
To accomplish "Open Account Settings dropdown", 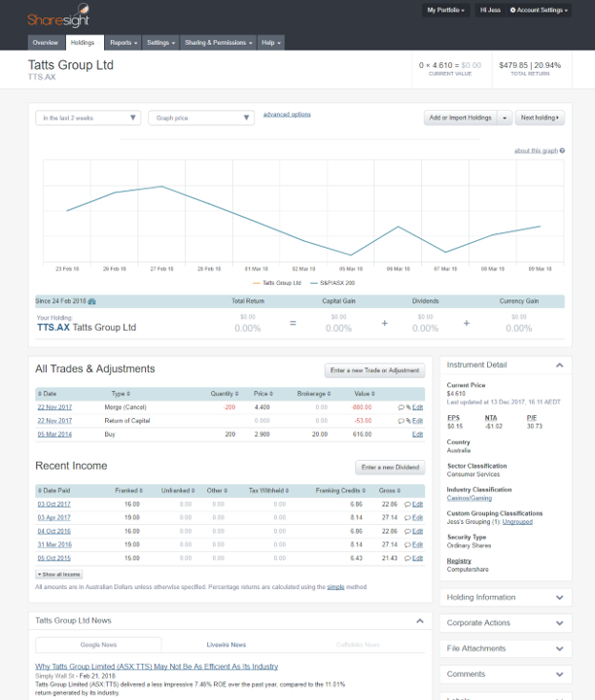I will [539, 10].
